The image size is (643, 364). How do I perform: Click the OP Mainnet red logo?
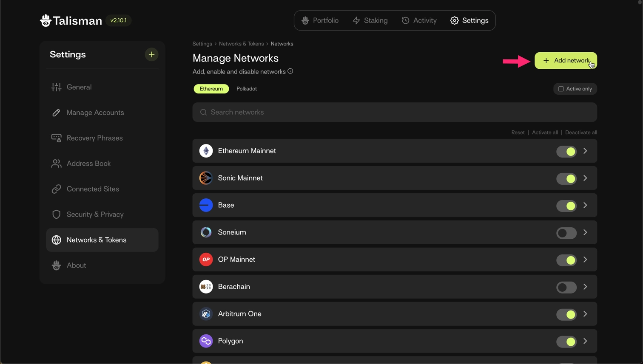206,260
